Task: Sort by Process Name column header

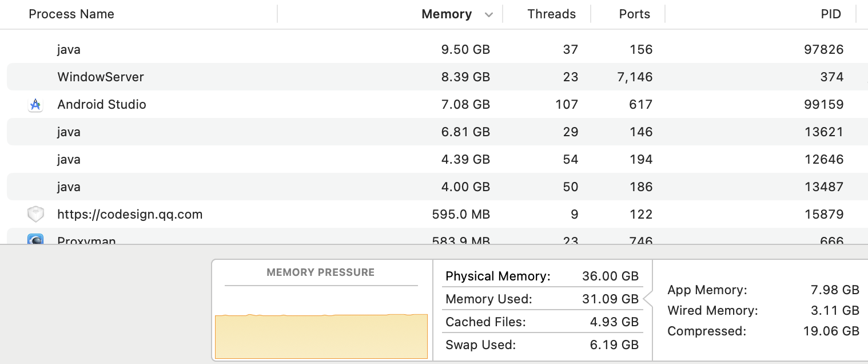Action: point(71,14)
